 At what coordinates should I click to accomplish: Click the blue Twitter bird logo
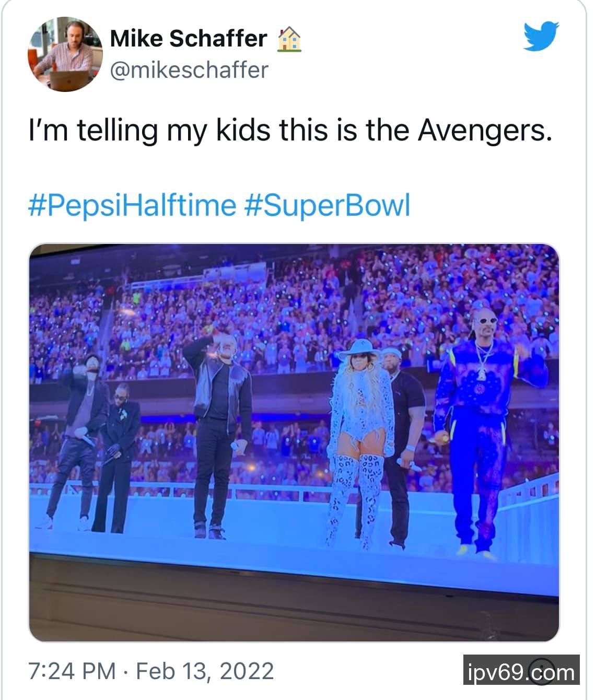tap(541, 36)
